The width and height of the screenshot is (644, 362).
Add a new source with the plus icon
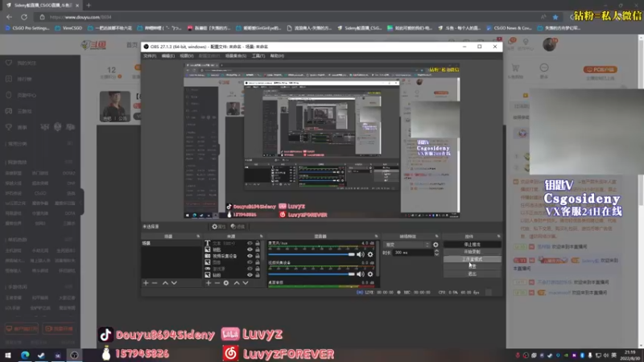(x=208, y=283)
